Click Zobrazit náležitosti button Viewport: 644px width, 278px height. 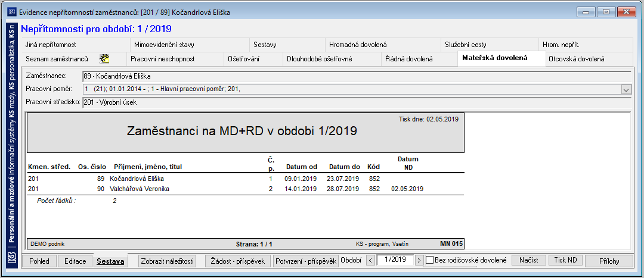167,261
